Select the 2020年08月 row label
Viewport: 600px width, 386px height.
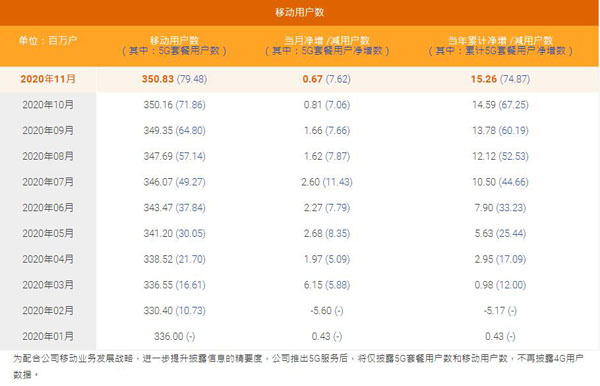point(48,156)
